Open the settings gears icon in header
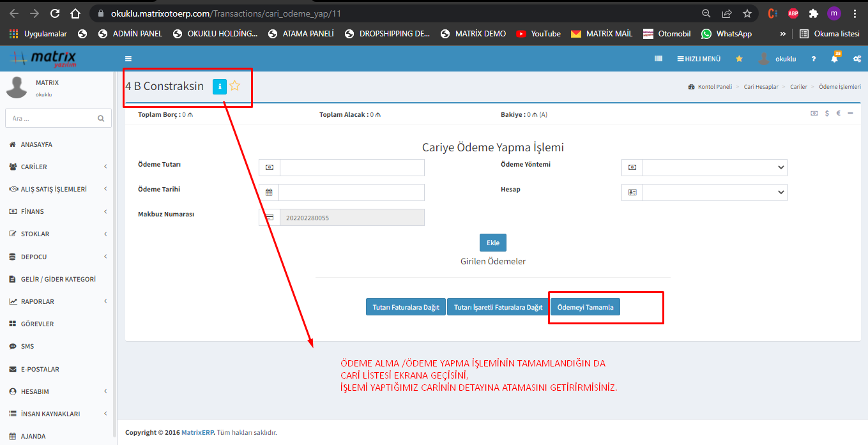 [857, 59]
